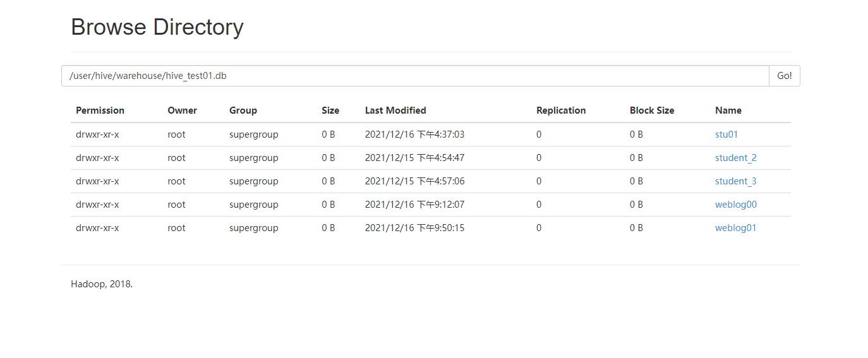Click the Name column header
The height and width of the screenshot is (358, 868).
coord(728,110)
